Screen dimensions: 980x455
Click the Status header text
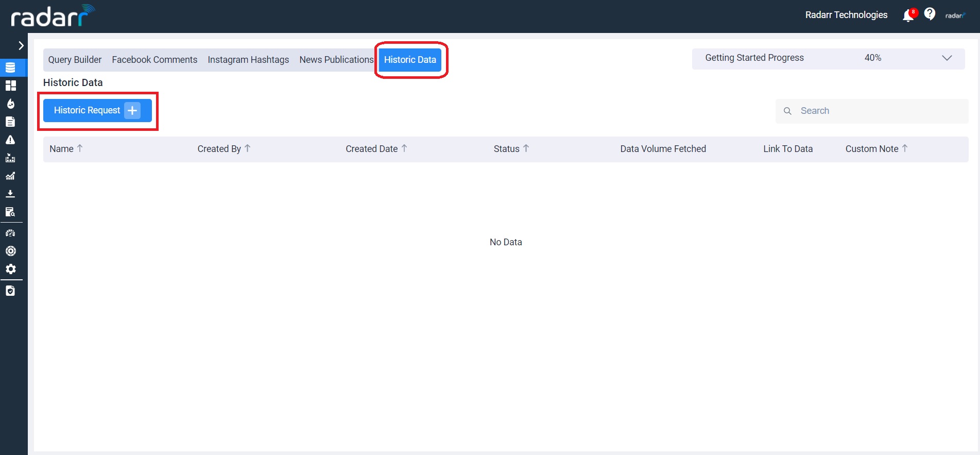[x=506, y=149]
